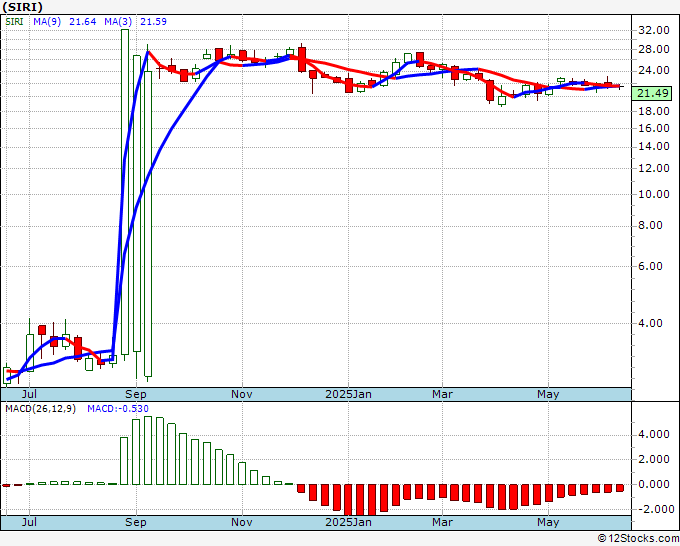Click May on the MACD time axis
Image resolution: width=680 pixels, height=546 pixels.
click(x=548, y=522)
